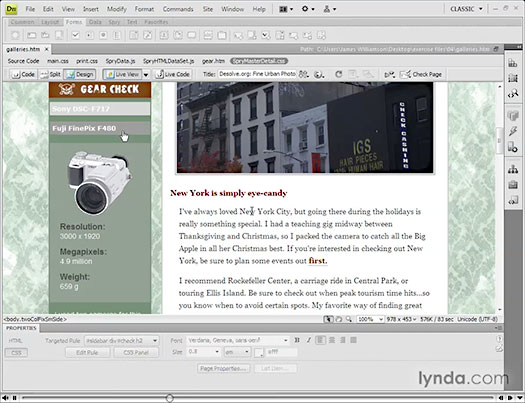This screenshot has height=403, width=525.
Task: Switch Insert bar to Common tab
Action: pos(22,22)
